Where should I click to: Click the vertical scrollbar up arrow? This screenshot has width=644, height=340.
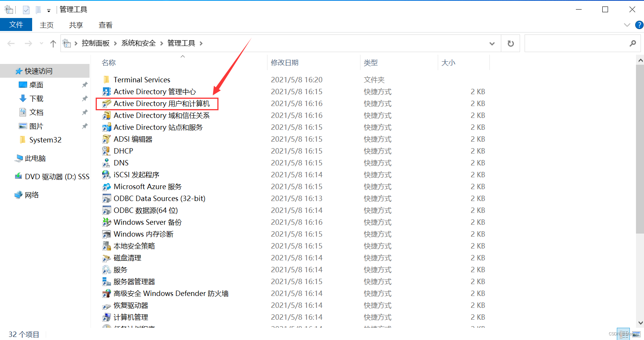pos(640,60)
